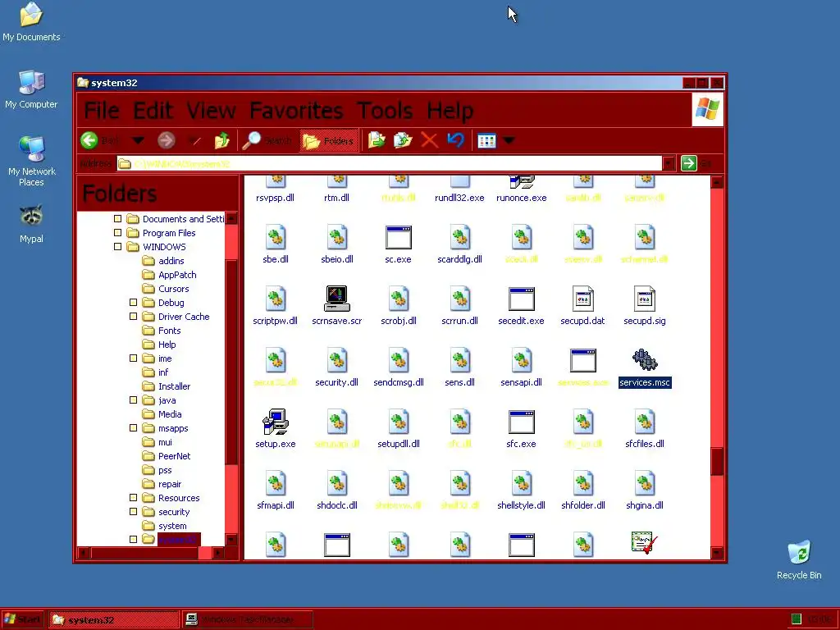This screenshot has height=630, width=840.
Task: Switch to Windows Task Manager taskbar button
Action: click(x=248, y=620)
